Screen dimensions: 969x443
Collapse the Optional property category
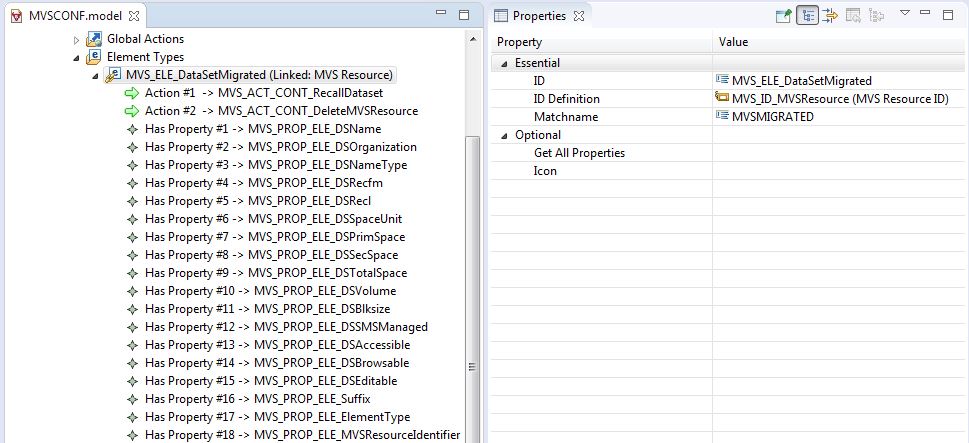coord(505,135)
